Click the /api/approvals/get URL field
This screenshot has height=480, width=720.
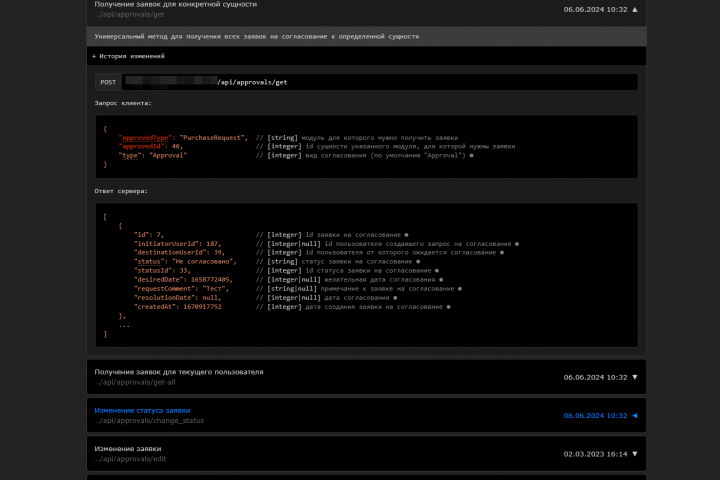[380, 82]
